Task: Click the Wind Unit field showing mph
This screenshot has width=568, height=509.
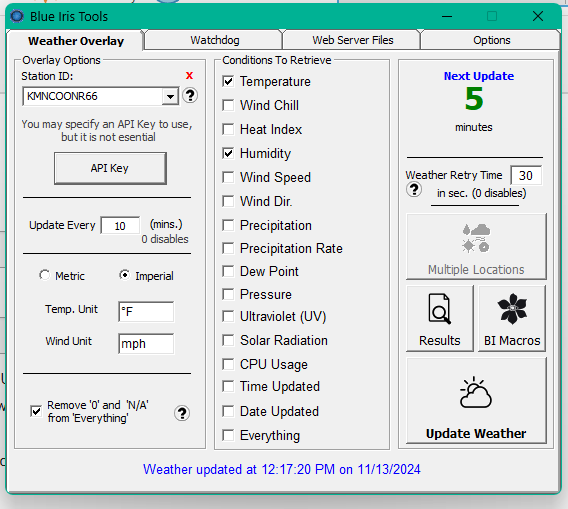Action: coord(146,343)
